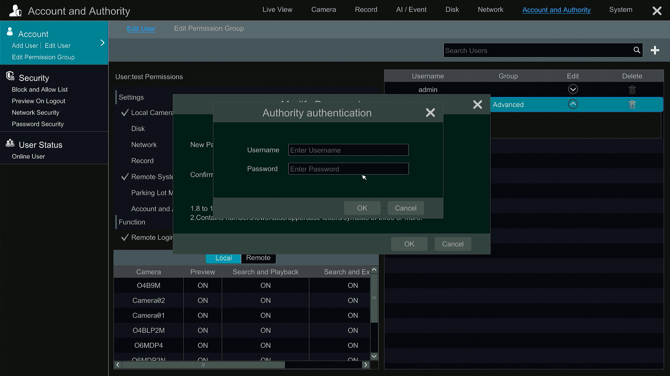Click the camera name O6MDP4
Viewport: 670px width, 376px height.
[148, 345]
